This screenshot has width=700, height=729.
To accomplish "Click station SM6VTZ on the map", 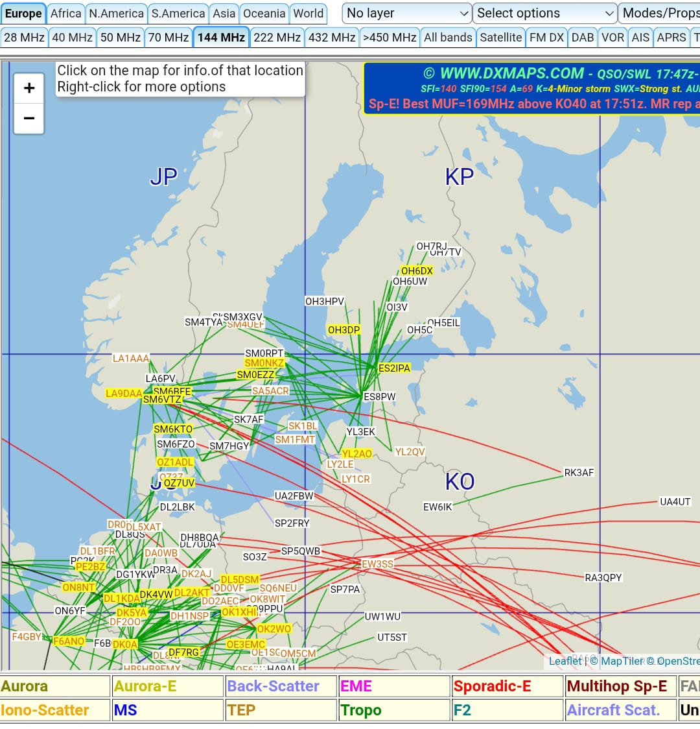I will pyautogui.click(x=162, y=400).
